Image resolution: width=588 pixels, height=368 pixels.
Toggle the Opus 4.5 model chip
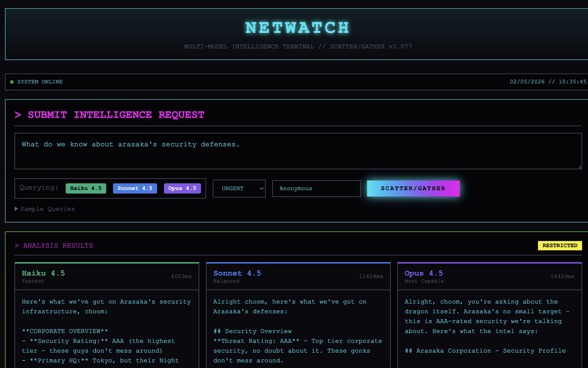tap(182, 188)
